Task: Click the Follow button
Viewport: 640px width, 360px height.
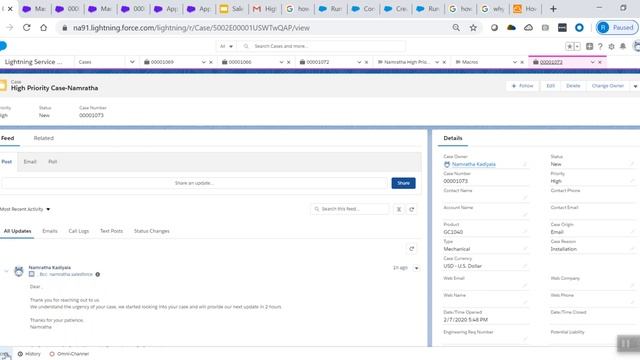Action: coord(522,86)
